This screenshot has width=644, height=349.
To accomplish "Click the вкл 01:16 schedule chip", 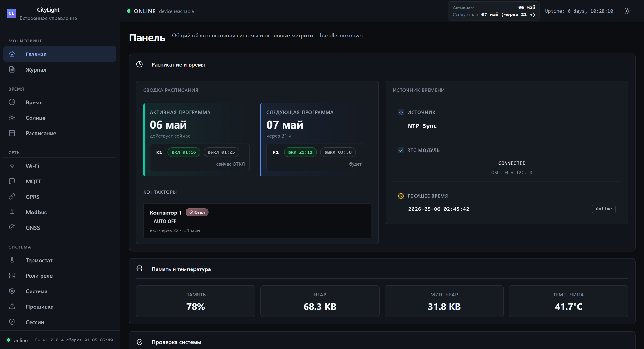I will point(184,152).
